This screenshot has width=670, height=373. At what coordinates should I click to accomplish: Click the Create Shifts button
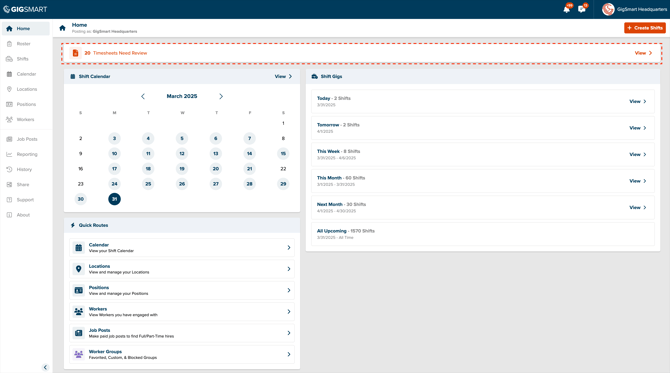tap(645, 28)
